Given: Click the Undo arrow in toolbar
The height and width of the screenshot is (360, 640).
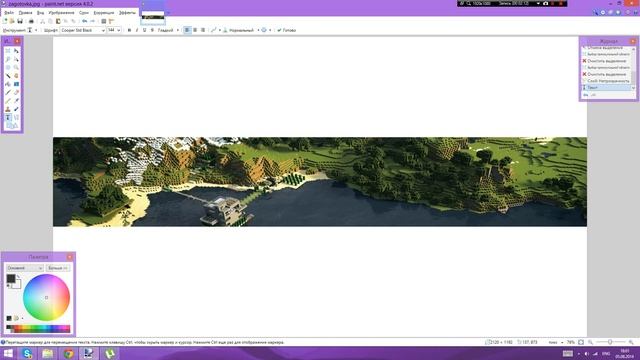Looking at the screenshot, I should [84, 21].
